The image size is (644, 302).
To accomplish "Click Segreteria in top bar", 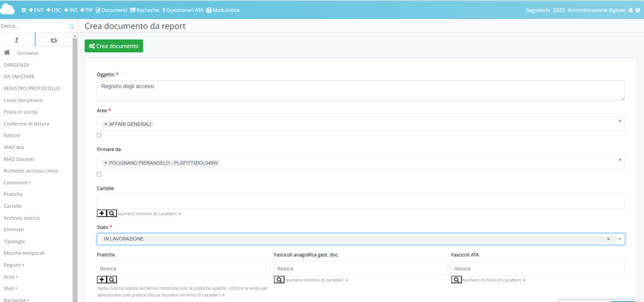I will coord(538,10).
